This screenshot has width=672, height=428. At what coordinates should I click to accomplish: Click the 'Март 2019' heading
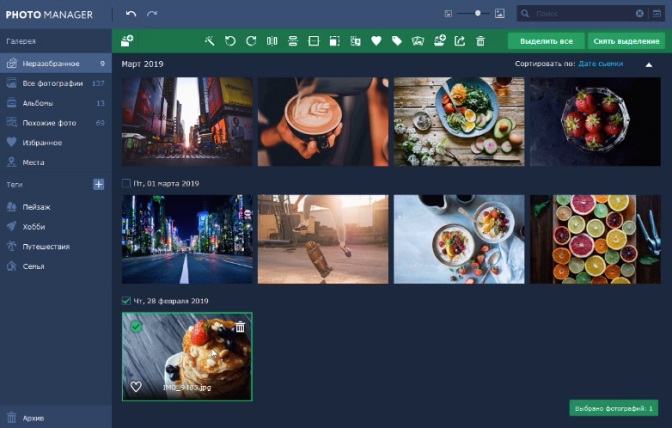click(x=142, y=64)
